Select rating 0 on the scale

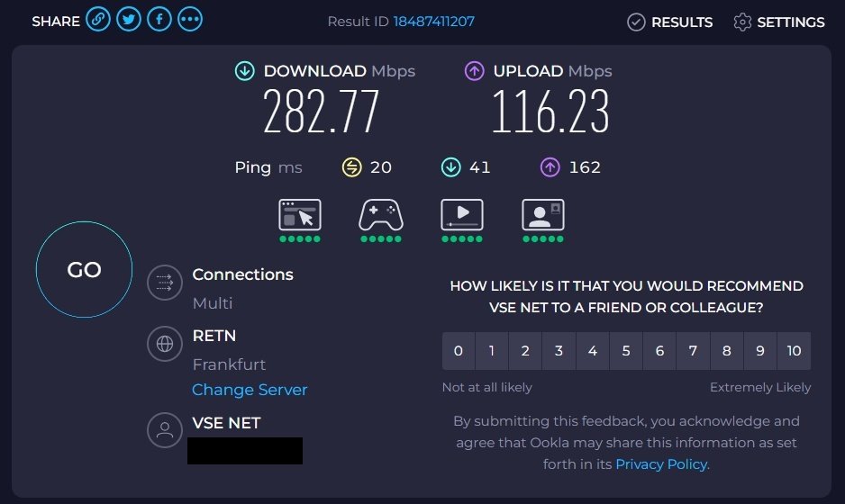tap(459, 351)
